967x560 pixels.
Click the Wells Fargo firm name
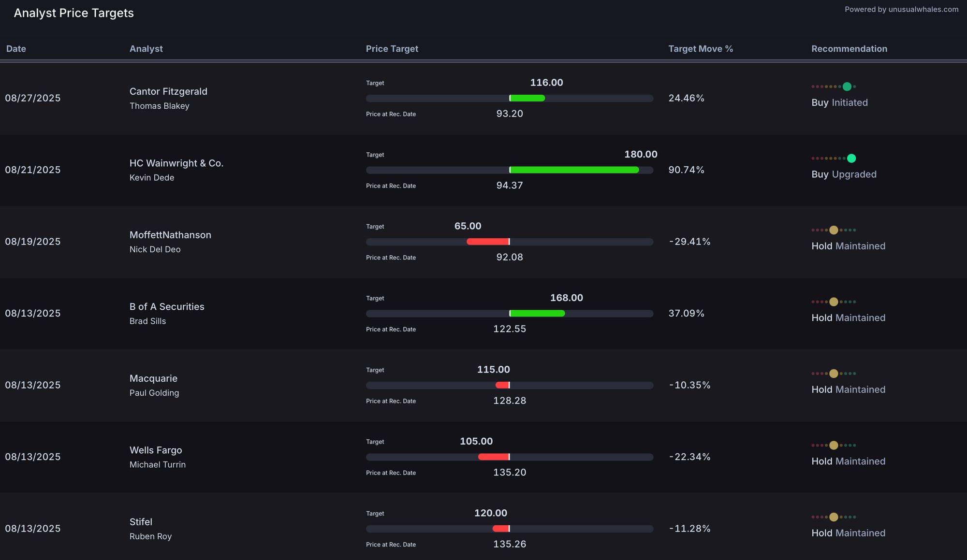(156, 450)
